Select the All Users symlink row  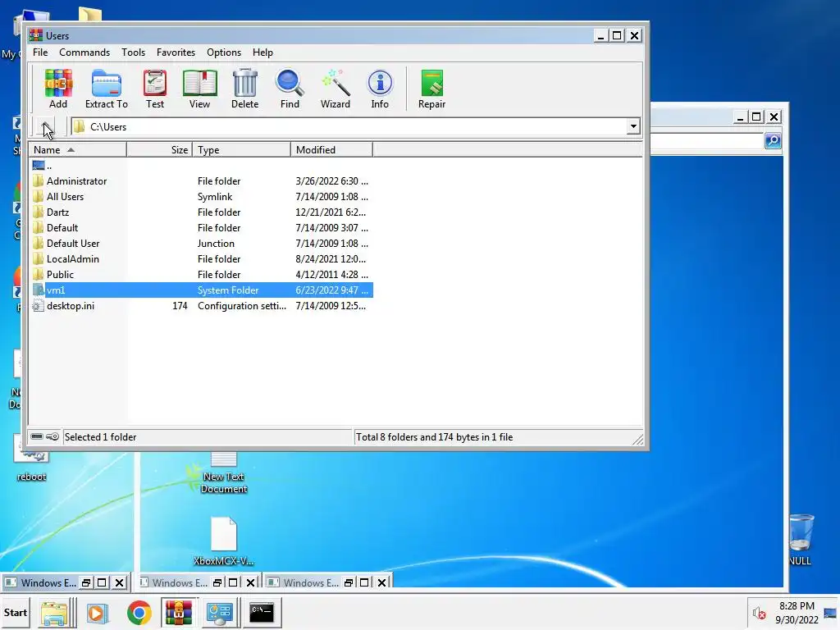(202, 197)
